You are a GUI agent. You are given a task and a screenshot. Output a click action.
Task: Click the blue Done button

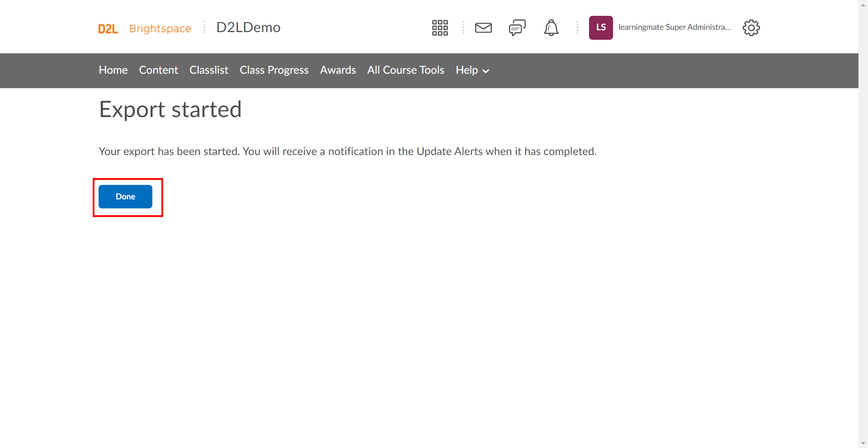click(x=125, y=197)
